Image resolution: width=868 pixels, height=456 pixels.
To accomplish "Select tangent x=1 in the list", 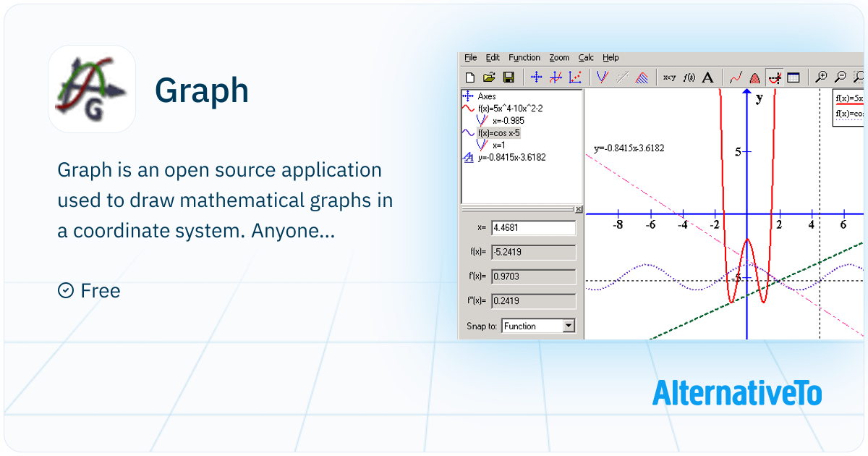I will pos(499,145).
